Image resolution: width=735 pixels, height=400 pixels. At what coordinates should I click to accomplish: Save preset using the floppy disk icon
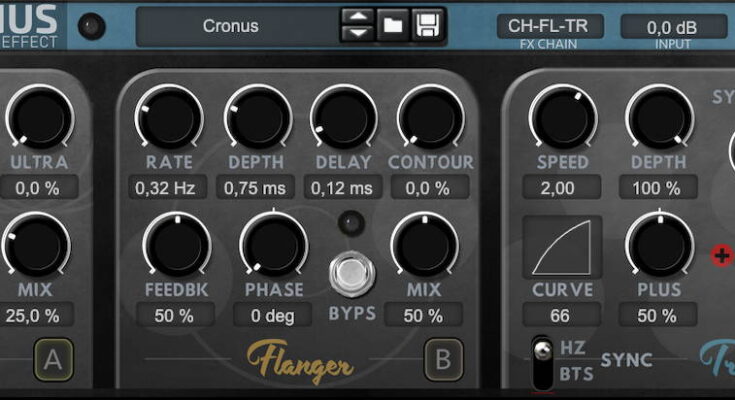pos(428,25)
